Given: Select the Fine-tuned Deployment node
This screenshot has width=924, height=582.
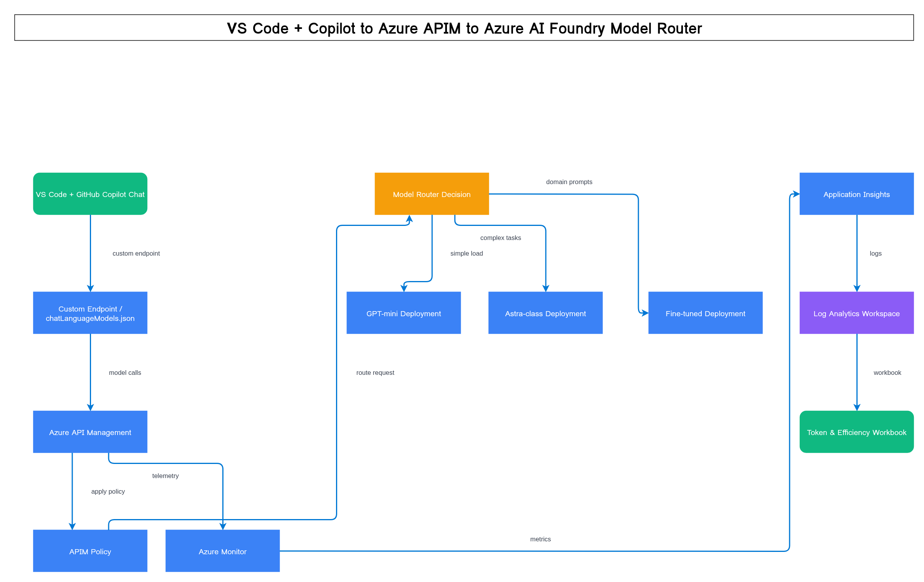Looking at the screenshot, I should pos(706,313).
